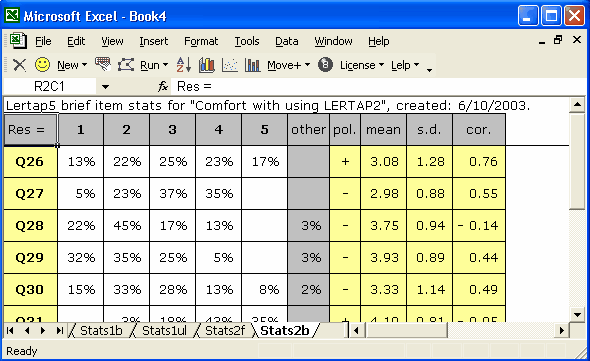Select the Res = header cell

30,130
